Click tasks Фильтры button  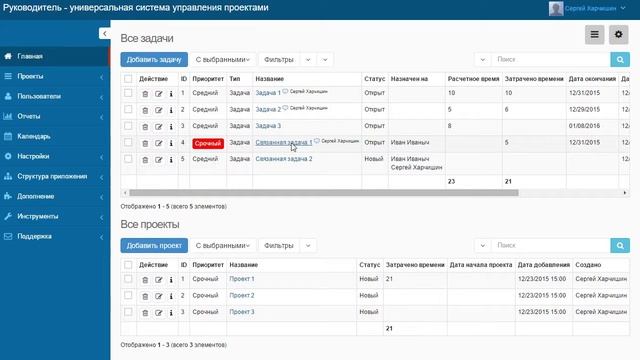point(279,60)
